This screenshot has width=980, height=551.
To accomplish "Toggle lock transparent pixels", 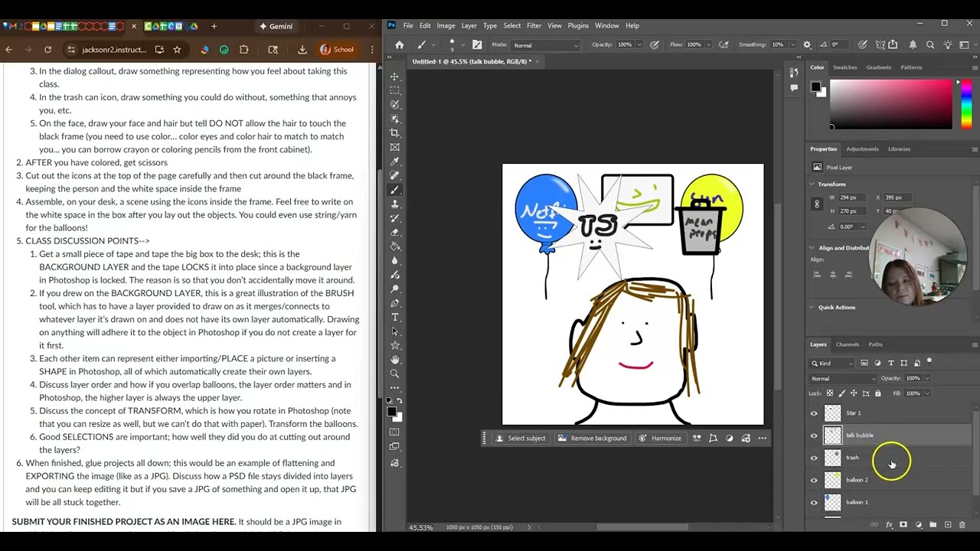I will click(x=831, y=393).
